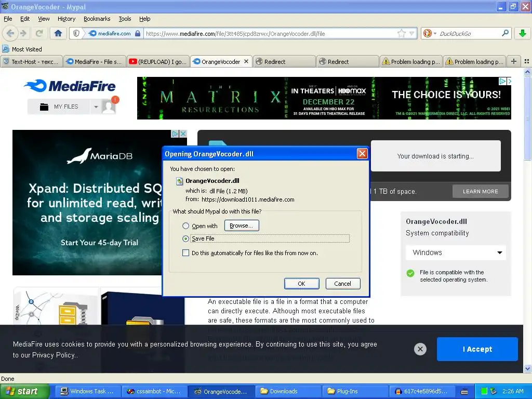Open the Help menu

(144, 19)
